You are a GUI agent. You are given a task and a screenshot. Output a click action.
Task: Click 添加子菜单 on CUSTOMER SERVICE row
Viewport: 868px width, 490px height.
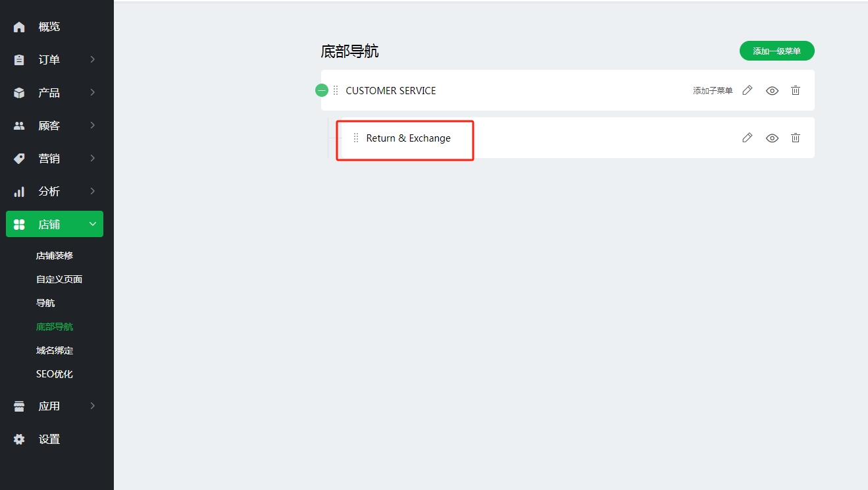coord(713,91)
